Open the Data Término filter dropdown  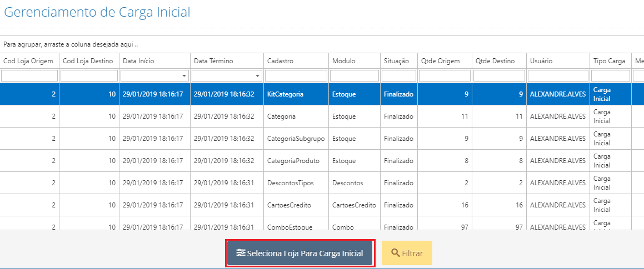(258, 76)
